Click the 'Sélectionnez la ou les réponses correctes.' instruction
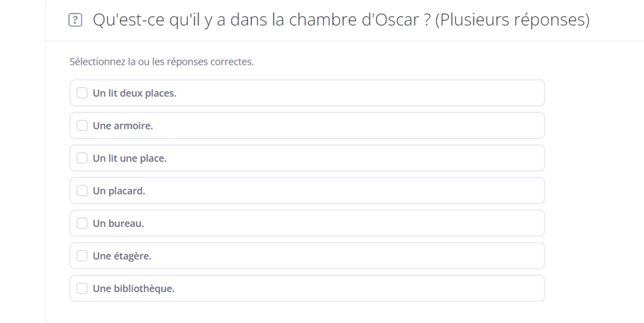The height and width of the screenshot is (323, 644). point(162,62)
